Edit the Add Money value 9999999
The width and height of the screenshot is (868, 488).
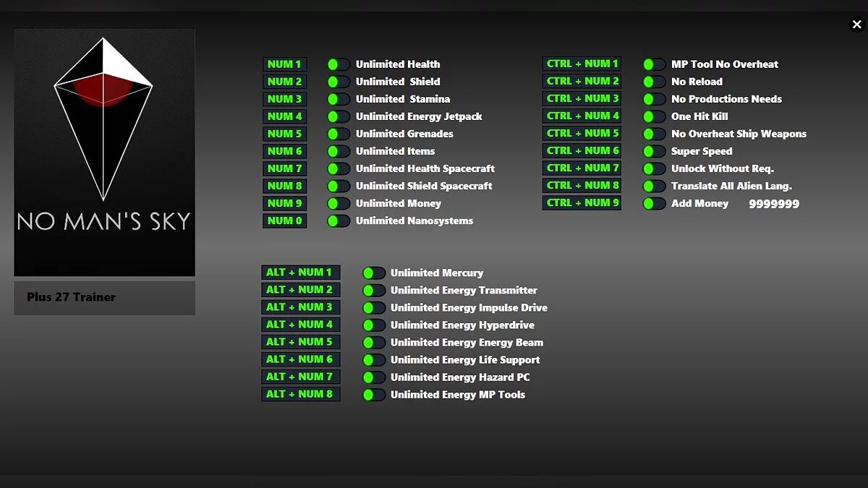(x=773, y=204)
